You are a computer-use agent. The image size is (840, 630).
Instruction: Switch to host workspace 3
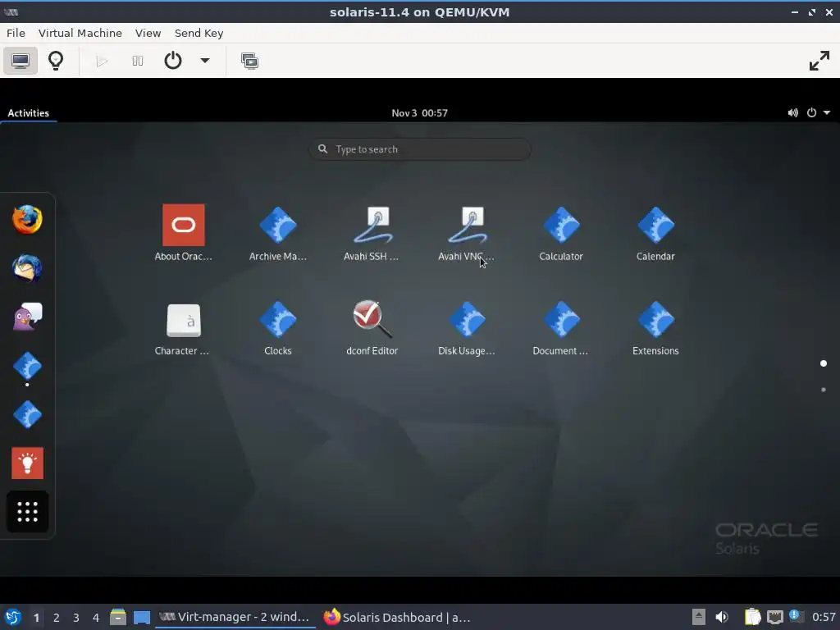[76, 618]
